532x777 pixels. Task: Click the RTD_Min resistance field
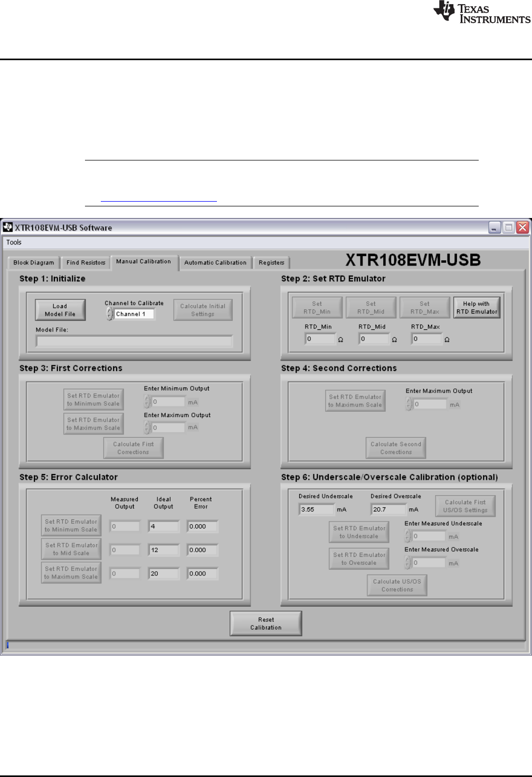pos(320,339)
